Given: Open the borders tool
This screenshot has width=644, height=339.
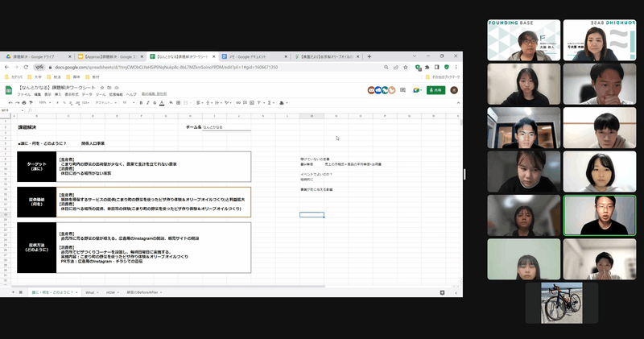Looking at the screenshot, I should coord(178,103).
